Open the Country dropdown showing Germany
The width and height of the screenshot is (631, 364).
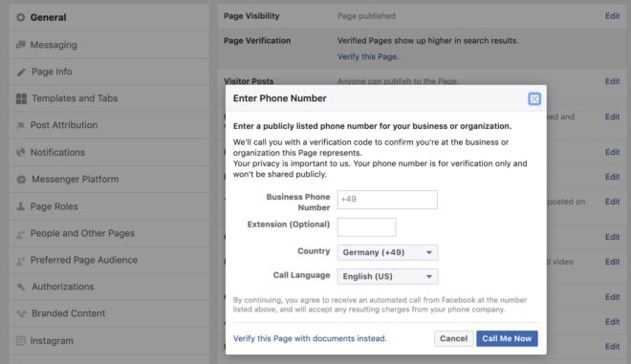(x=387, y=252)
